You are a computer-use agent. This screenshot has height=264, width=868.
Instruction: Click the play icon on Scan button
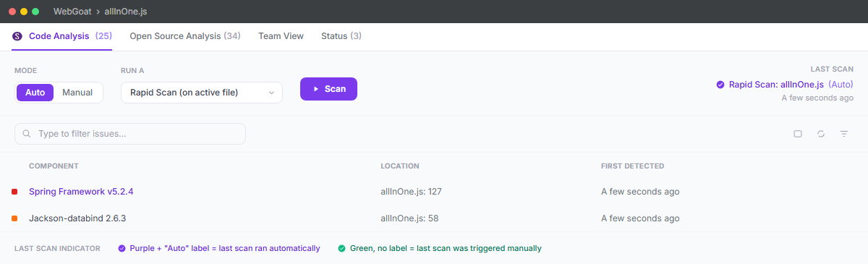point(316,89)
